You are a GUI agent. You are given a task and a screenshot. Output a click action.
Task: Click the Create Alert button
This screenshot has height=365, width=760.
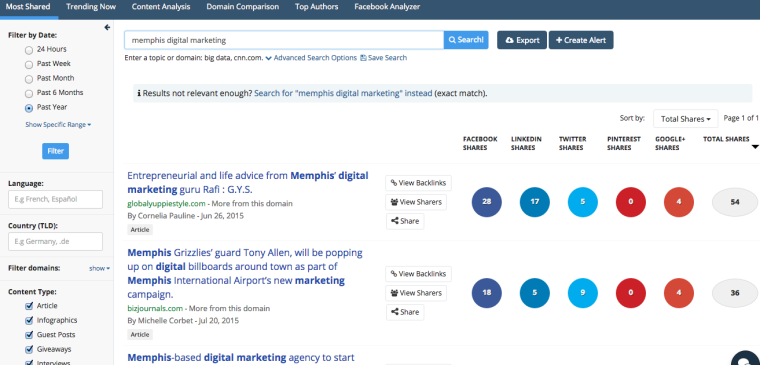tap(581, 40)
